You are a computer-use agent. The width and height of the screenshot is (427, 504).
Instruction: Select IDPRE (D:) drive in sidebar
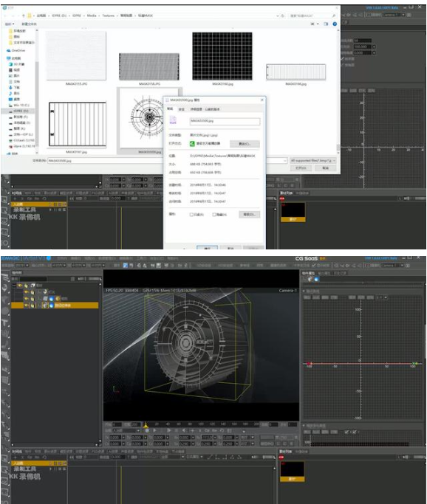[18, 111]
